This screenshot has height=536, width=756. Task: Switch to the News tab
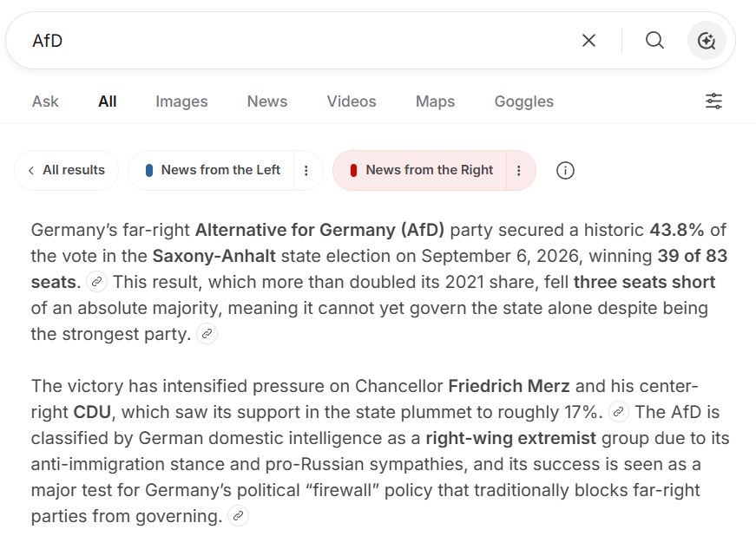[x=267, y=101]
